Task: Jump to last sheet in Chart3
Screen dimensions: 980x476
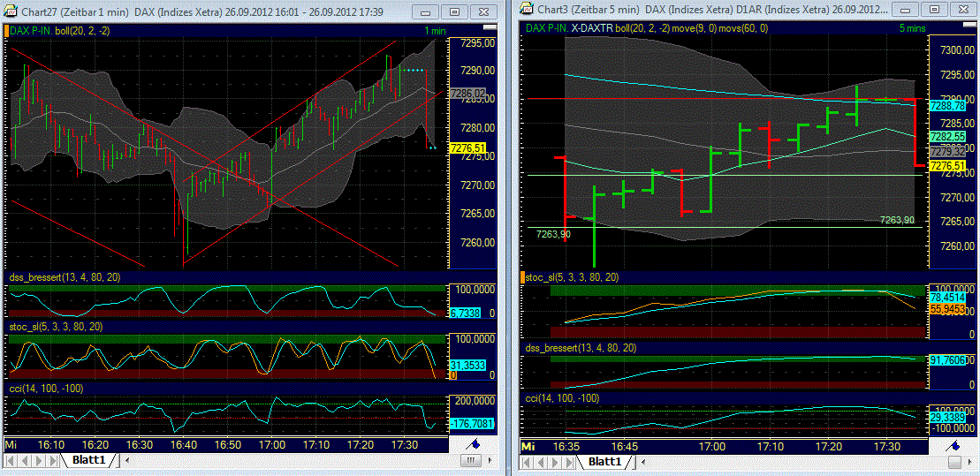Action: pyautogui.click(x=569, y=462)
